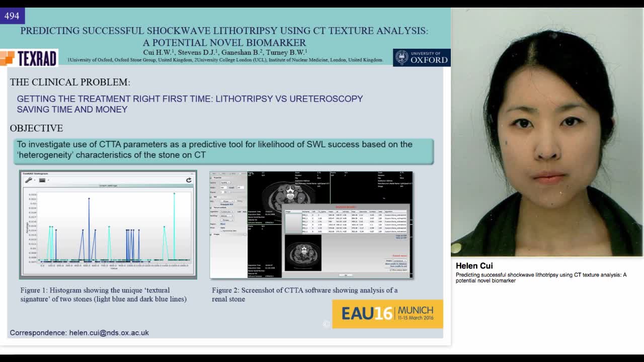Click the Process button in Texture analysis
644x362 pixels.
pyautogui.click(x=227, y=220)
